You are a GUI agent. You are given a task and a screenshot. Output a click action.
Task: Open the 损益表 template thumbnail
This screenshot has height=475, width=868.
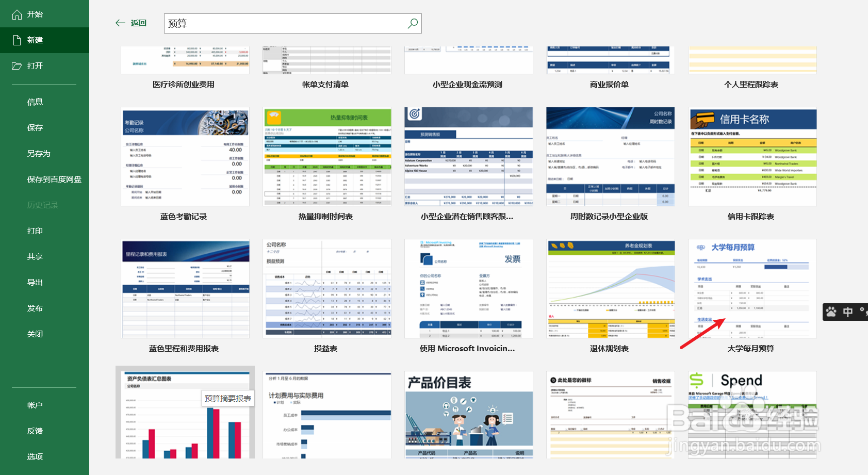click(327, 289)
